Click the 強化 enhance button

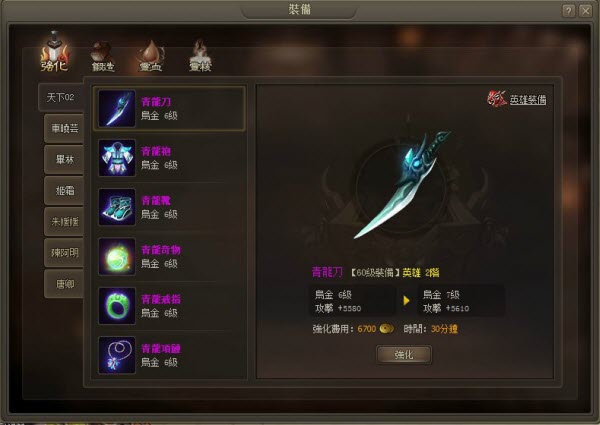pyautogui.click(x=404, y=355)
